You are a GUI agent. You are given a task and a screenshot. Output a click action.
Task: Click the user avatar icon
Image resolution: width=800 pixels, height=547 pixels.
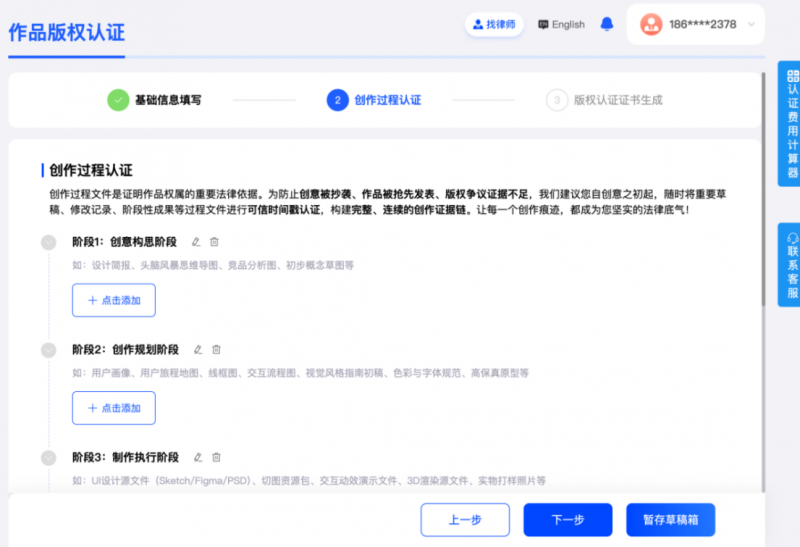(x=651, y=24)
